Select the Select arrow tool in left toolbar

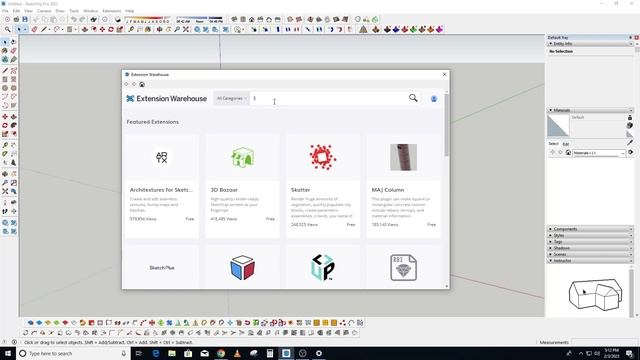coord(5,42)
